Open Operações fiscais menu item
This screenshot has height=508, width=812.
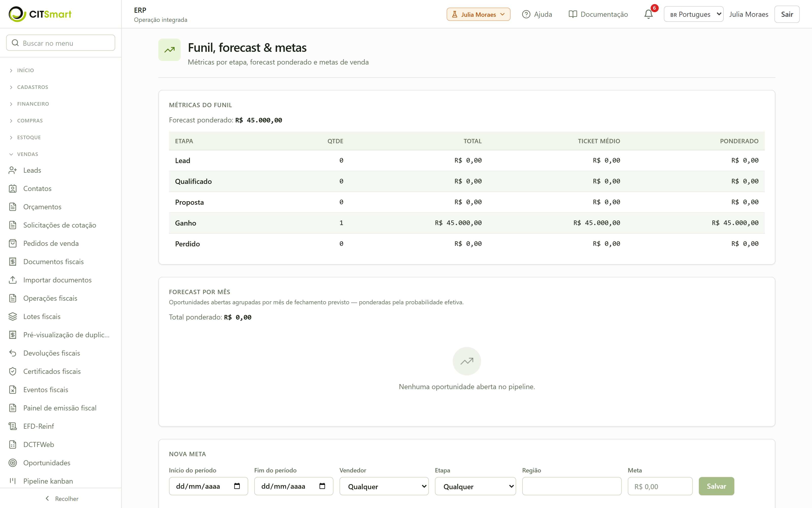click(x=50, y=298)
